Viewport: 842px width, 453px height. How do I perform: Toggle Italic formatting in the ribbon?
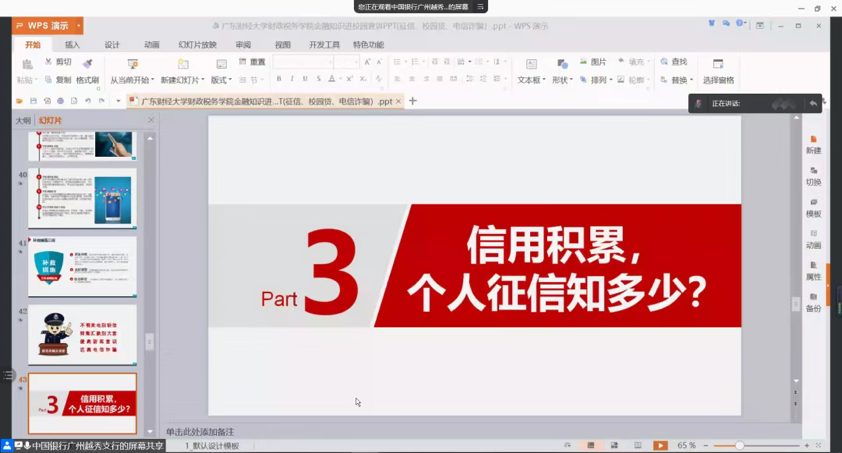coord(292,79)
